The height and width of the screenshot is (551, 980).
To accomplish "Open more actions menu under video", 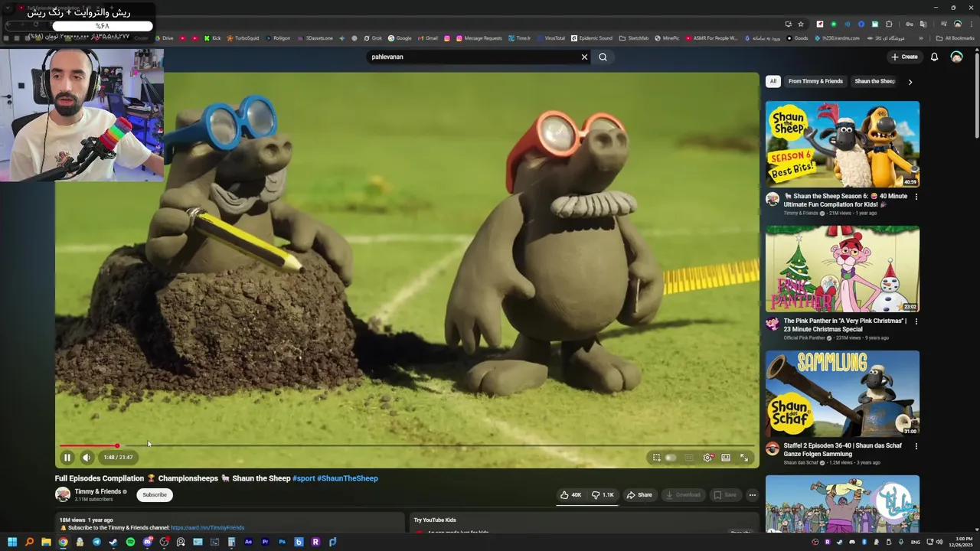I will (x=752, y=495).
